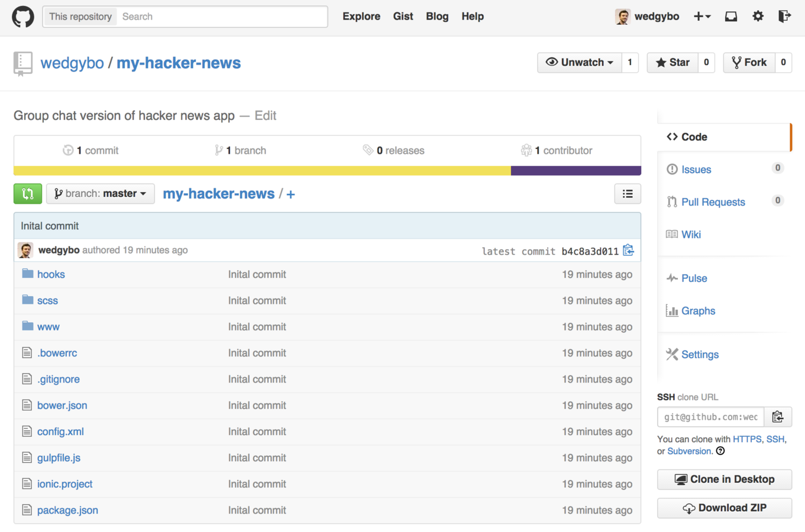This screenshot has width=805, height=532.
Task: Select the Code tab in sidebar
Action: click(x=724, y=137)
